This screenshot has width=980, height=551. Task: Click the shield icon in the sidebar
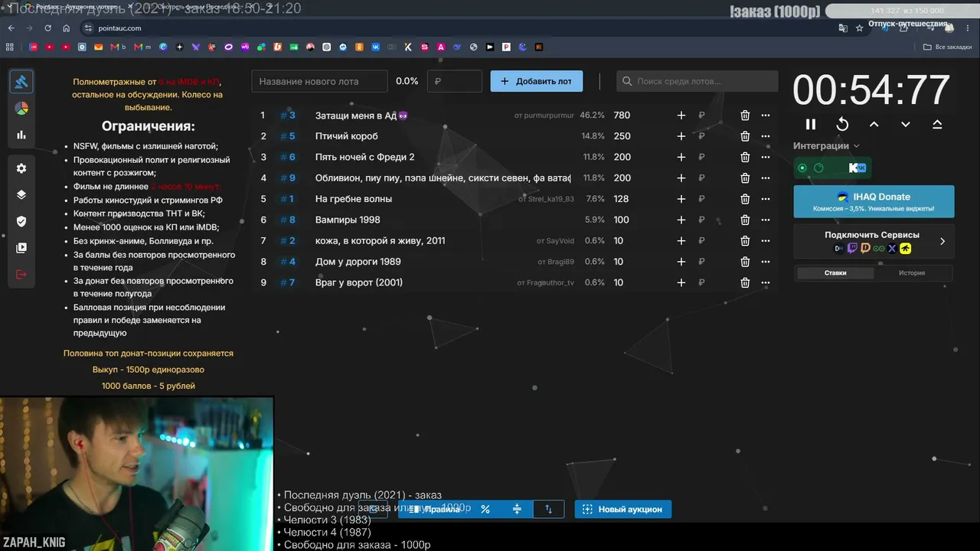21,221
